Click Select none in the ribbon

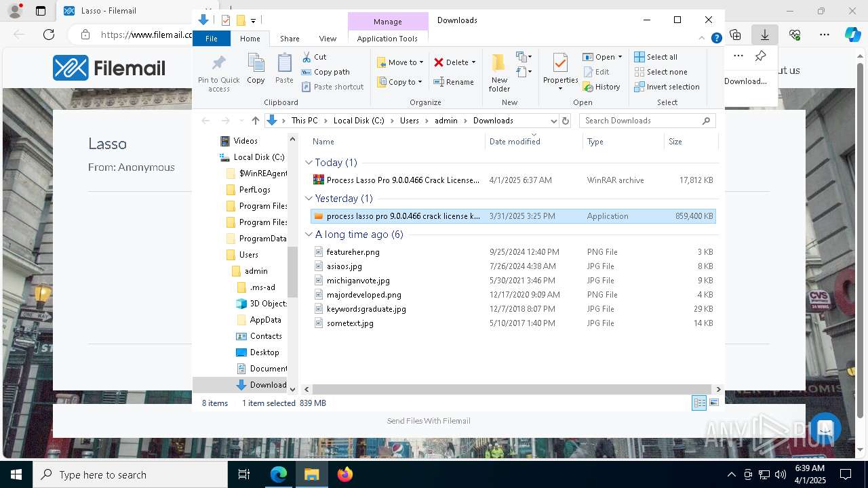[x=660, y=72]
